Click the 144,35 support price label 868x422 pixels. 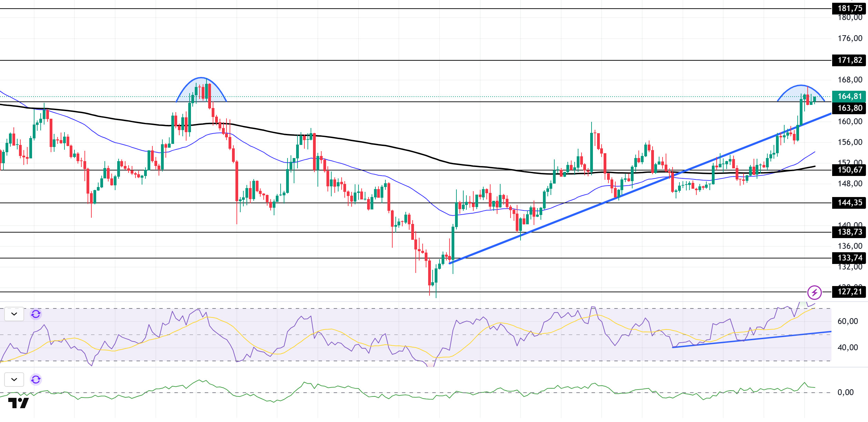[849, 203]
